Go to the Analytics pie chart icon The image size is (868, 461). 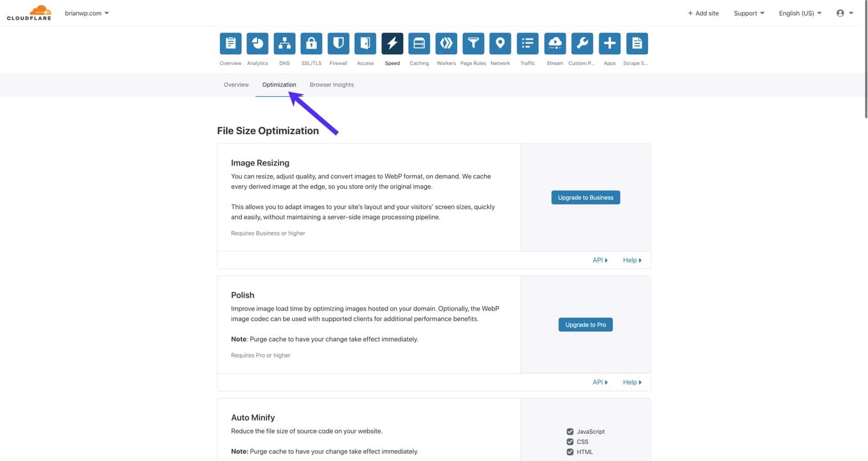[x=258, y=43]
